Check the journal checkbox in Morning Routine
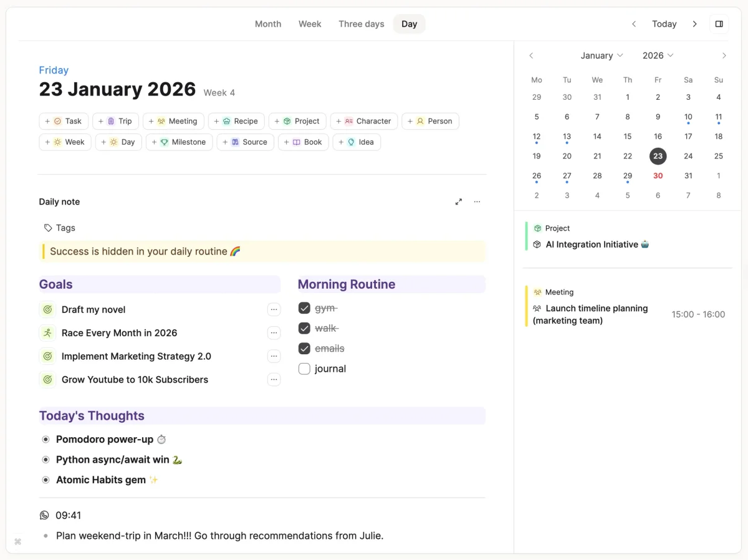The width and height of the screenshot is (748, 560). (x=304, y=369)
